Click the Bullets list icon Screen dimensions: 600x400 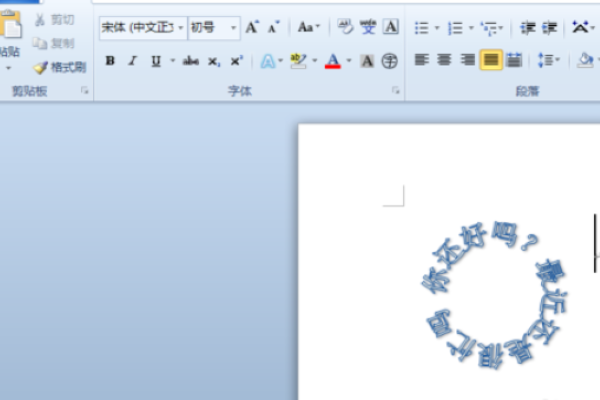coord(422,28)
